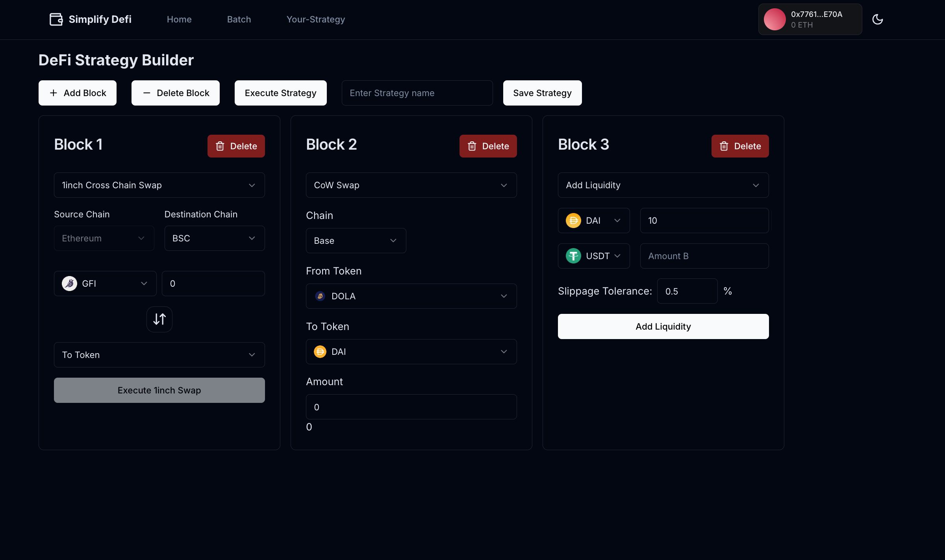Click the Block 3 heading

point(584,145)
